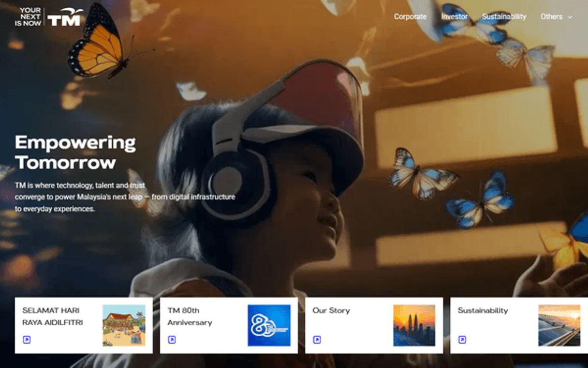Click the TM logo in the header
The height and width of the screenshot is (368, 588).
64,18
